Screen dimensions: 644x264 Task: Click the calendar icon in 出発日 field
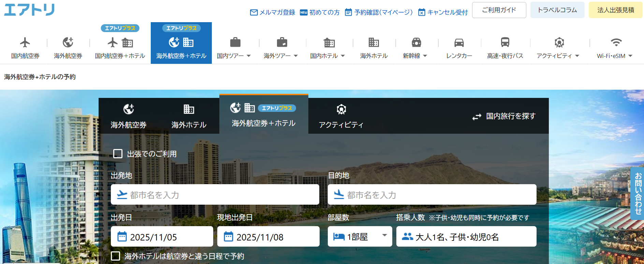122,237
